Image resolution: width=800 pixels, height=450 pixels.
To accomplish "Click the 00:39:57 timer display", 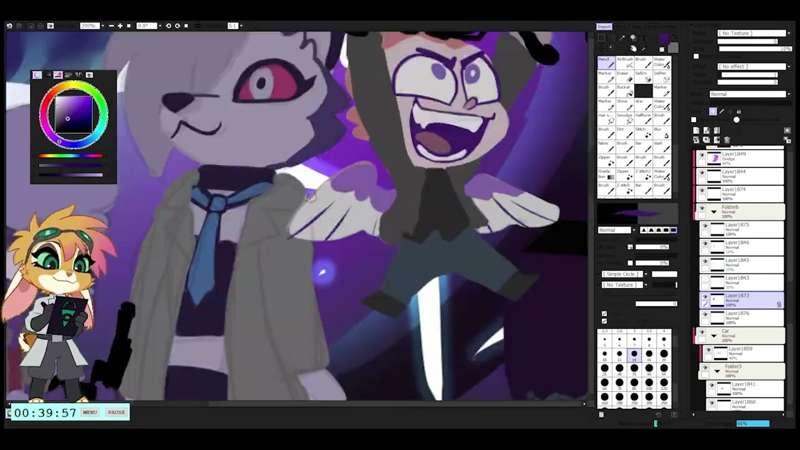I will click(45, 412).
